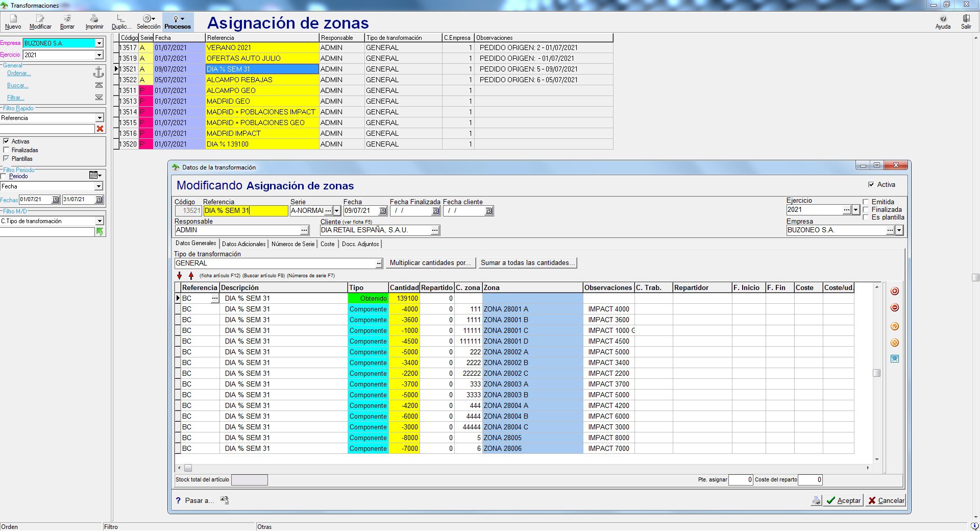
Task: Check the Finalizada checkbox in dialog
Action: pos(866,210)
